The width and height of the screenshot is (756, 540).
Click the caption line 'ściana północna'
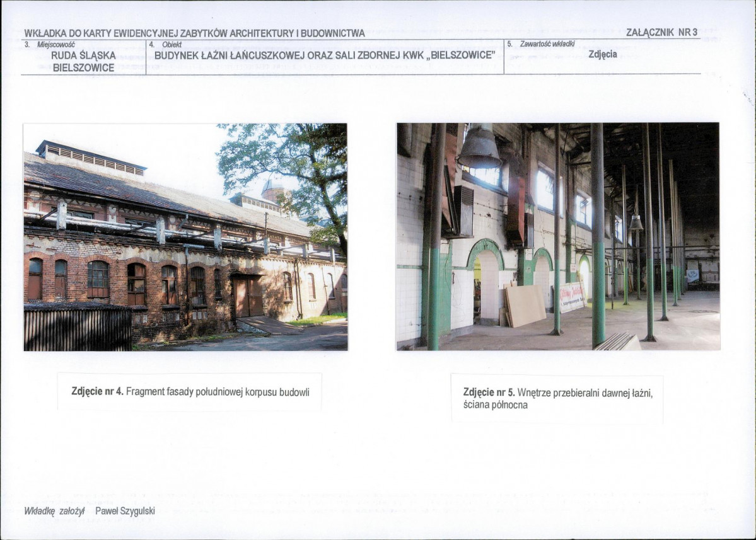tap(495, 405)
